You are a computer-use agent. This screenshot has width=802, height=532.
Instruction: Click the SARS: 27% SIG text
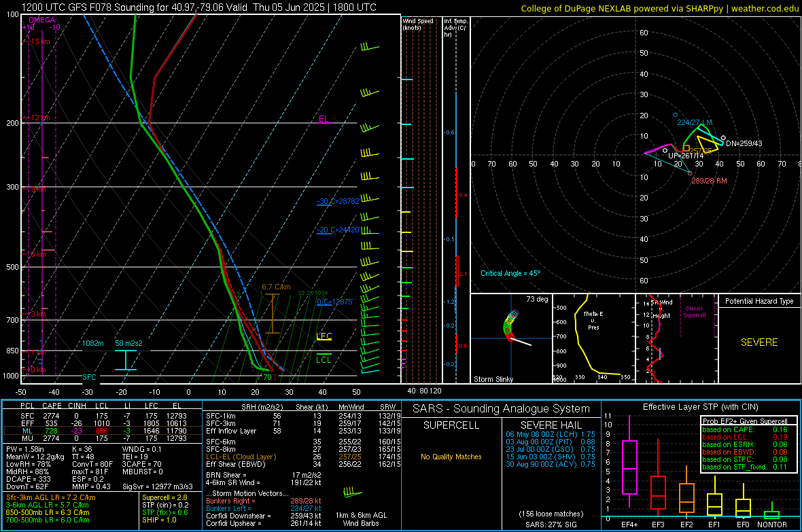pyautogui.click(x=551, y=525)
